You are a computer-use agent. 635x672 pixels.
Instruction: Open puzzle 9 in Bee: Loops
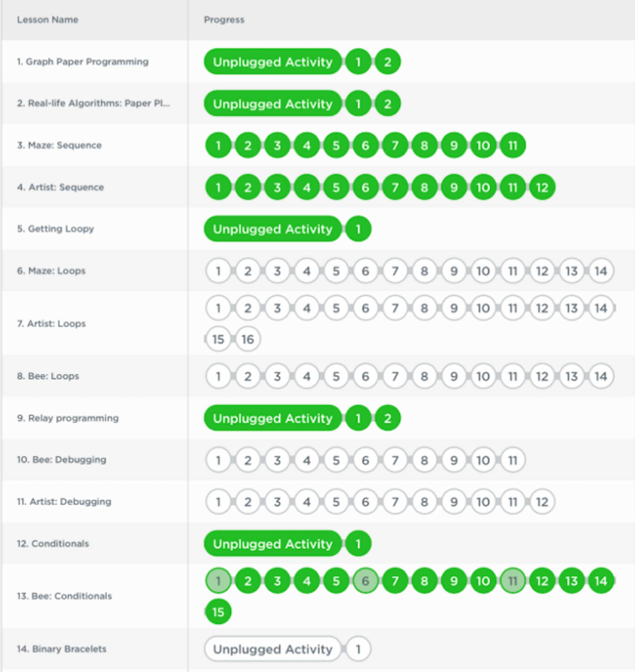(454, 376)
